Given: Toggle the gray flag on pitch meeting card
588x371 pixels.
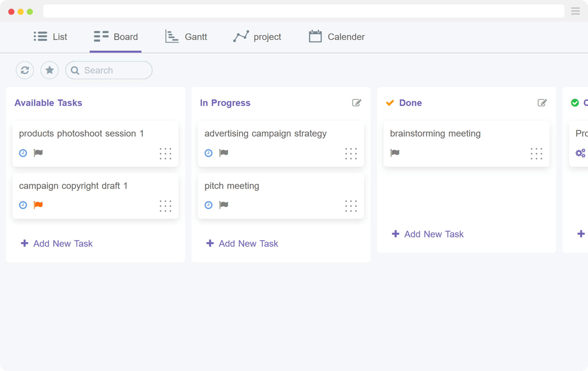Looking at the screenshot, I should click(x=223, y=205).
